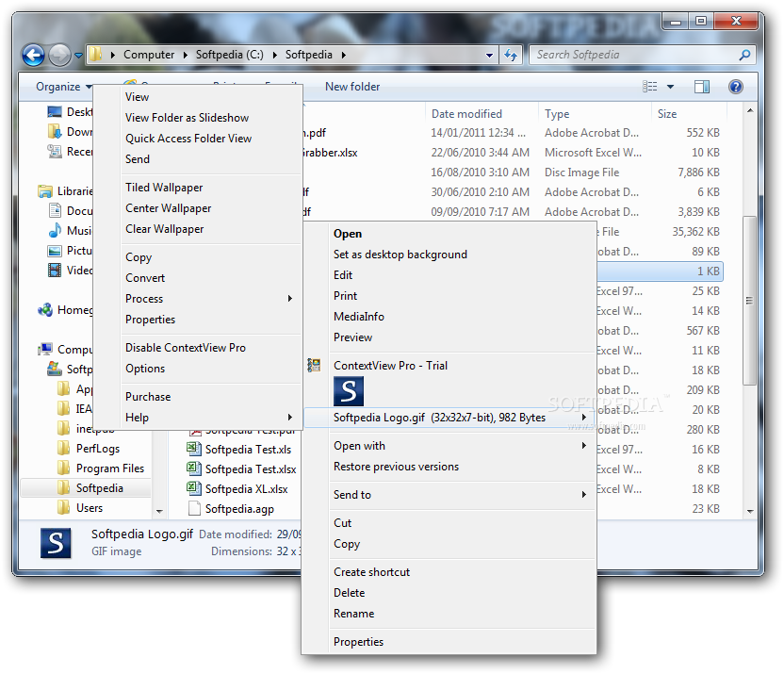Click the file list vertical scrollbar thumb
This screenshot has height=674, width=784.
pos(749,300)
